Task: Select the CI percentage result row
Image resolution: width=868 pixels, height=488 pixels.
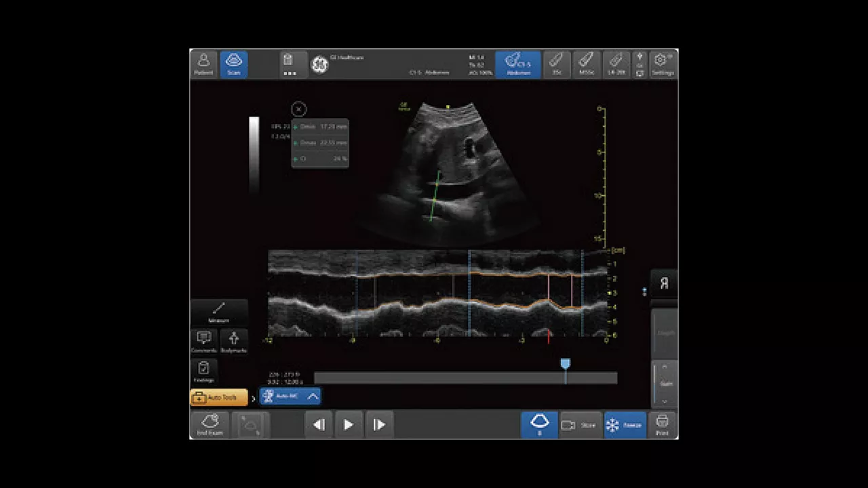Action: 320,159
